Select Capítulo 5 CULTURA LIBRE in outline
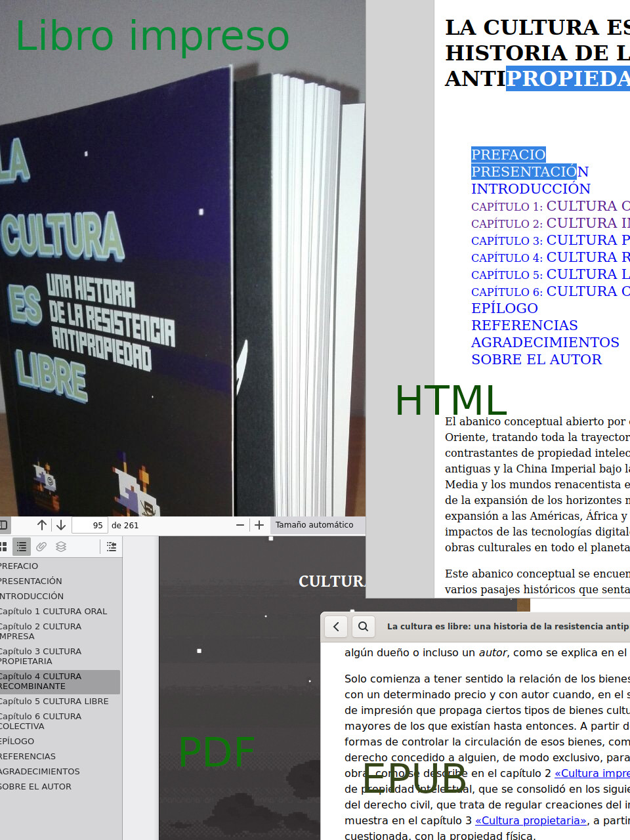The width and height of the screenshot is (630, 840). (54, 702)
